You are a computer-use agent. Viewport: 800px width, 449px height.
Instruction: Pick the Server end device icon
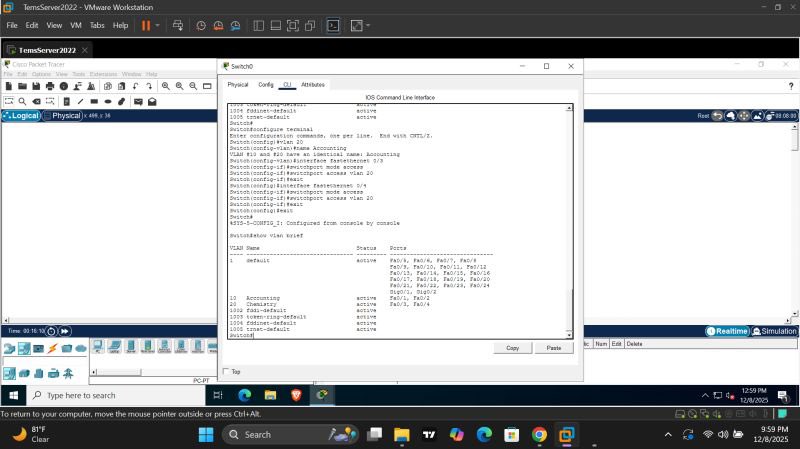pyautogui.click(x=131, y=346)
